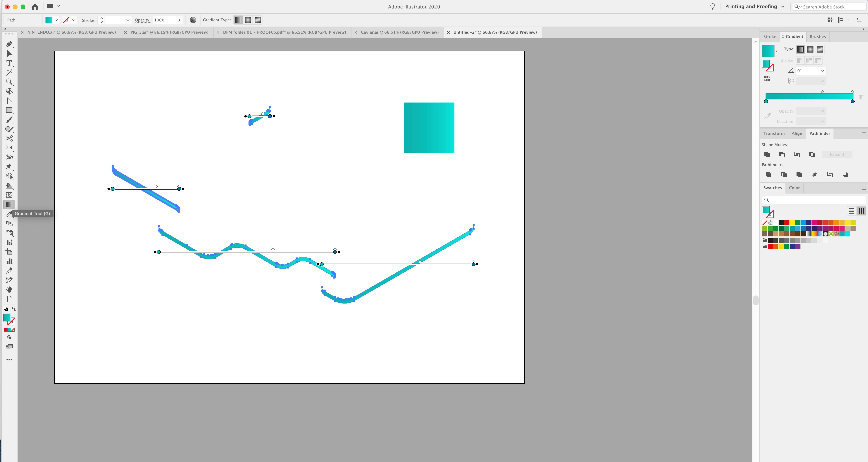The image size is (868, 462).
Task: Switch to Freeform gradient type in panel
Action: (820, 49)
